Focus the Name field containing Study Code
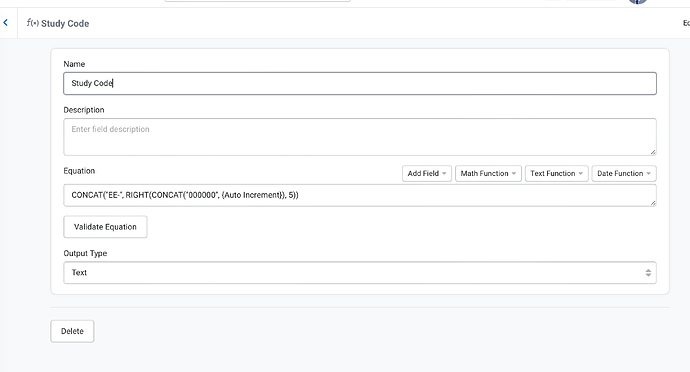Viewport: 690px width, 372px height. 360,83
